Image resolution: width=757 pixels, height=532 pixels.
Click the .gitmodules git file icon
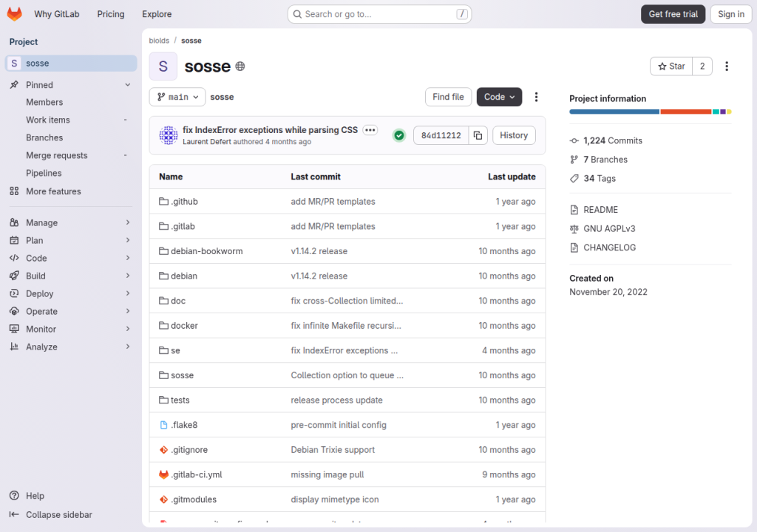tap(163, 499)
